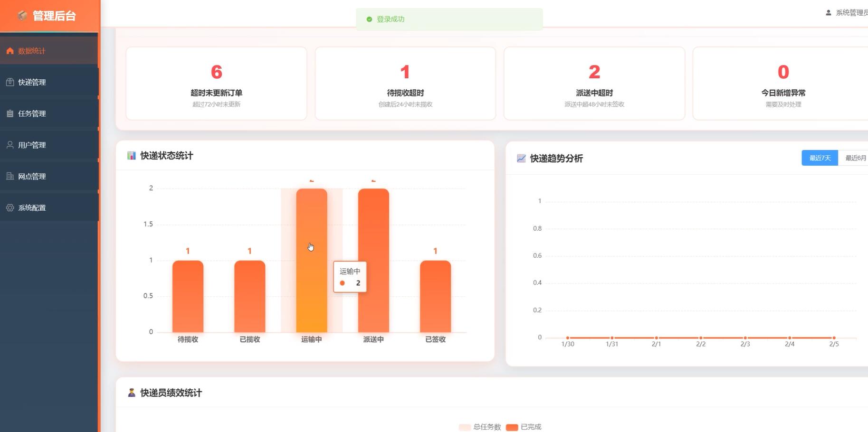Image resolution: width=868 pixels, height=432 pixels.
Task: Click the 运输中 tooltip label
Action: pyautogui.click(x=350, y=271)
